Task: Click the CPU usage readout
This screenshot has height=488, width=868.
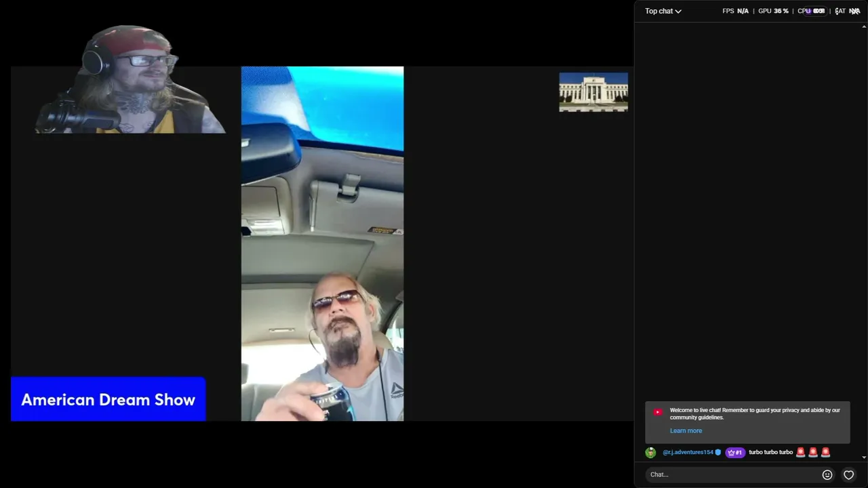Action: [x=811, y=11]
